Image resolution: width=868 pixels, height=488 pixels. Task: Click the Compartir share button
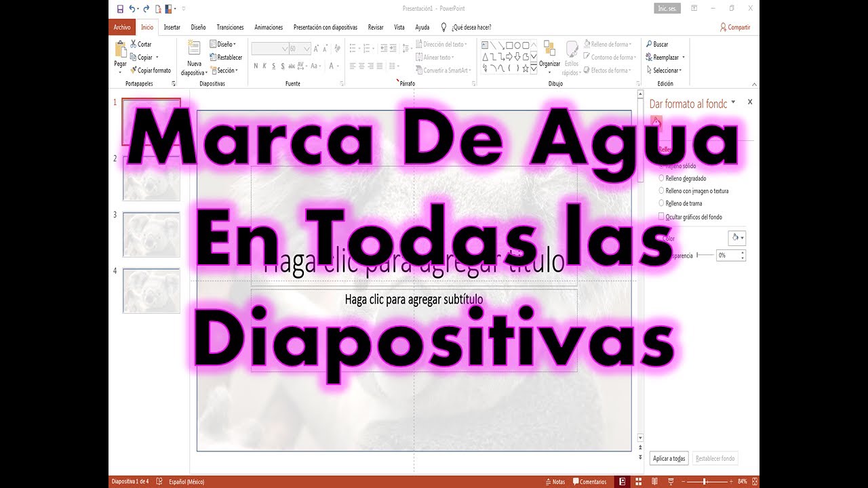coord(735,27)
